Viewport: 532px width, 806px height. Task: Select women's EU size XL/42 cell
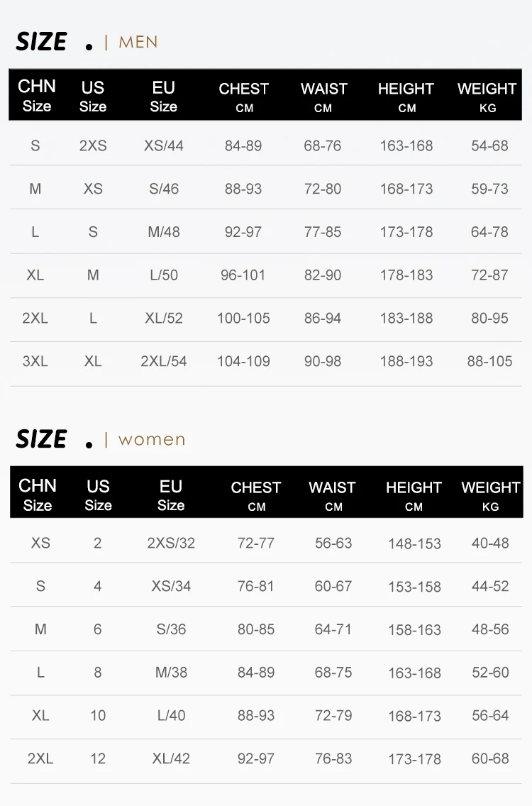pyautogui.click(x=171, y=758)
